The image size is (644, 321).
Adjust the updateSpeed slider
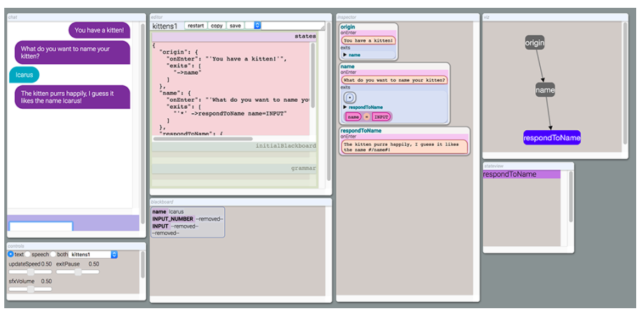click(31, 272)
